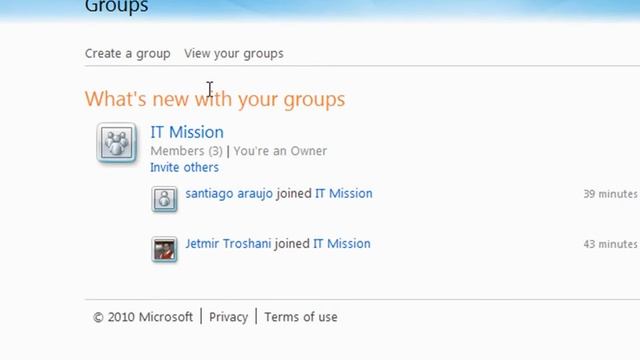Click the You're an Owner label
Image resolution: width=640 pixels, height=360 pixels.
pyautogui.click(x=280, y=151)
